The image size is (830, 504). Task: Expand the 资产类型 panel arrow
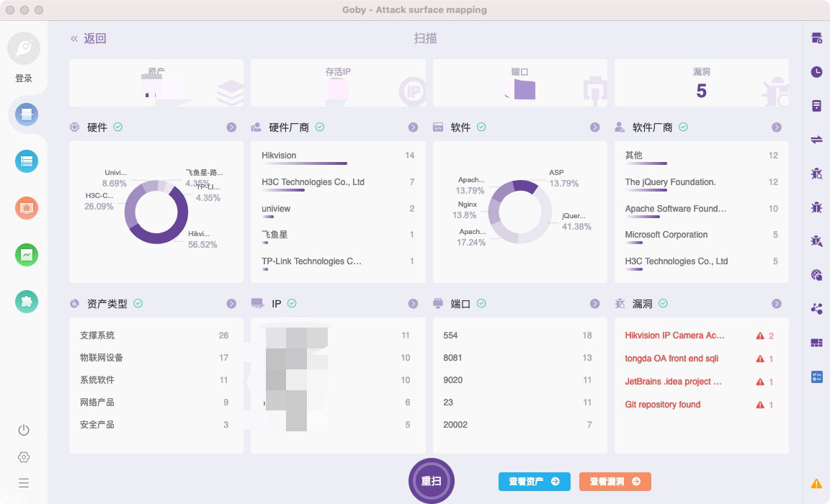tap(231, 304)
